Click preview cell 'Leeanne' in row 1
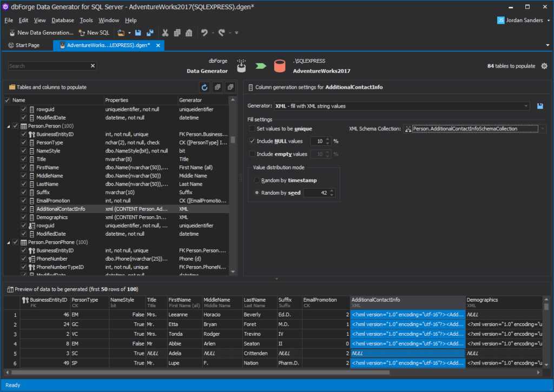Image resolution: width=554 pixels, height=392 pixels. pos(184,314)
